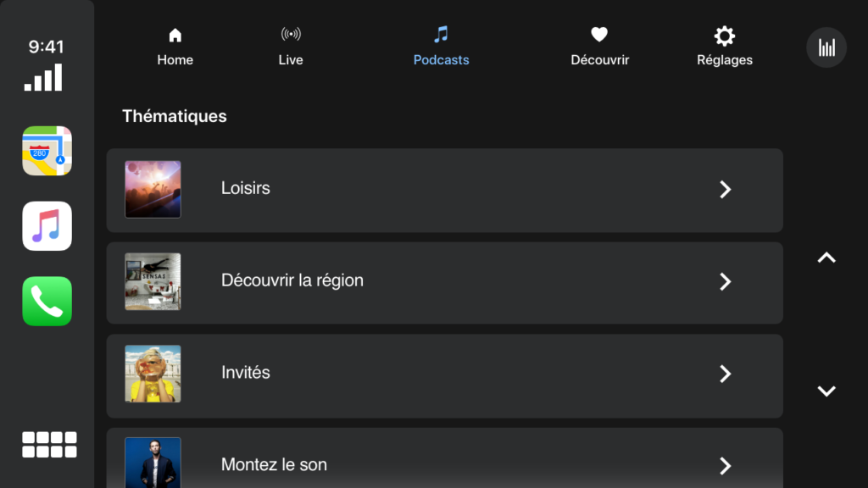
Task: Show the CarPlay app grid
Action: (49, 445)
